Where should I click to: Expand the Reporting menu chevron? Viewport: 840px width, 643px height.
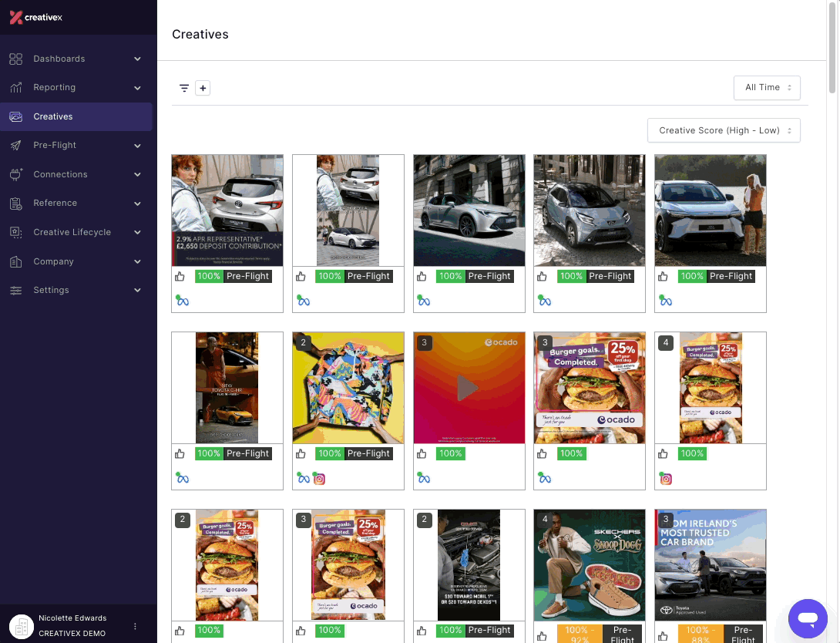pos(138,88)
